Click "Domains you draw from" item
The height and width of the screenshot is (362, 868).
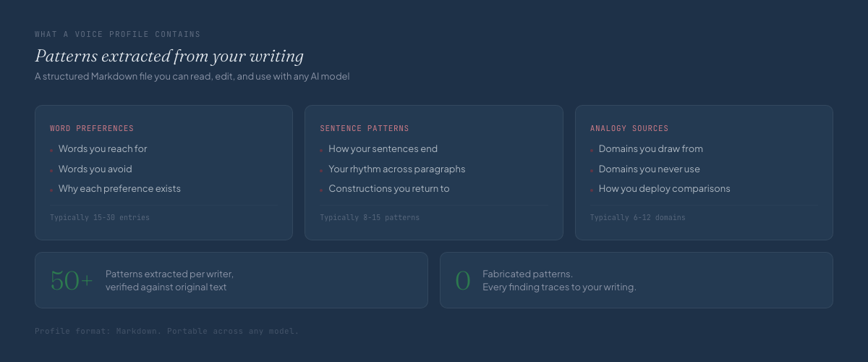tap(650, 149)
